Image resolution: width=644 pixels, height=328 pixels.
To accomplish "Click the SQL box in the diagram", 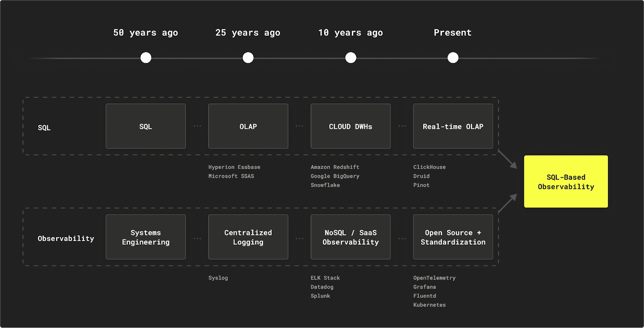I will point(146,126).
